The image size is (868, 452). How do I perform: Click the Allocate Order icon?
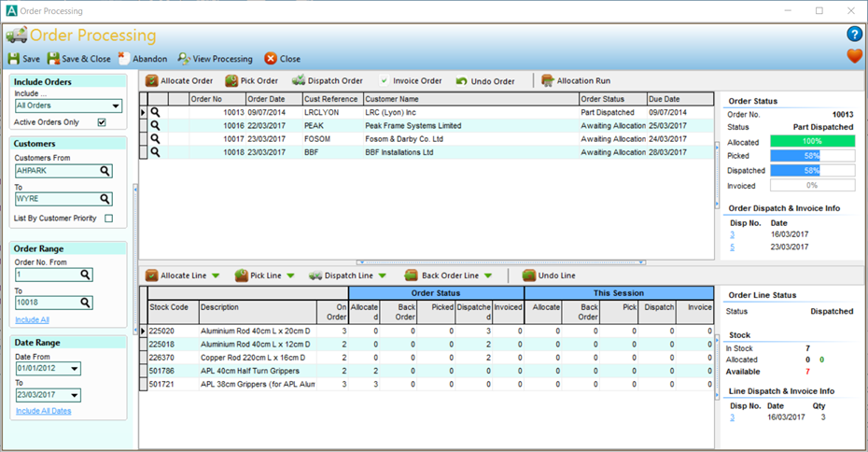152,81
